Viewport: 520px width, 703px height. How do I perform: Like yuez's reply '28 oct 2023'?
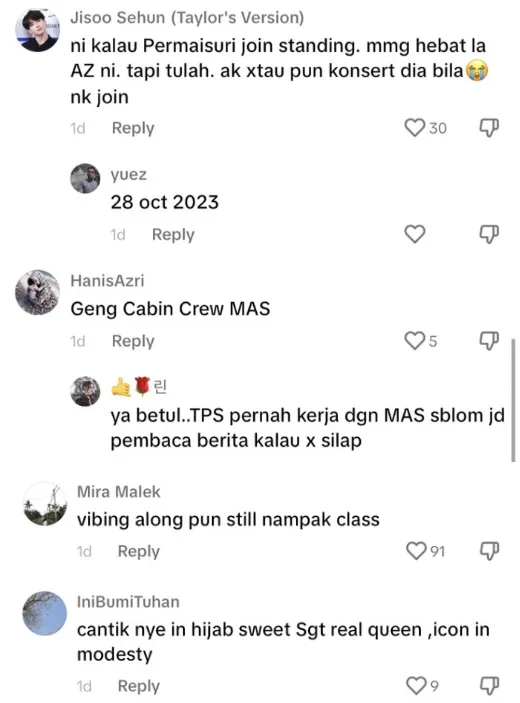pos(415,234)
